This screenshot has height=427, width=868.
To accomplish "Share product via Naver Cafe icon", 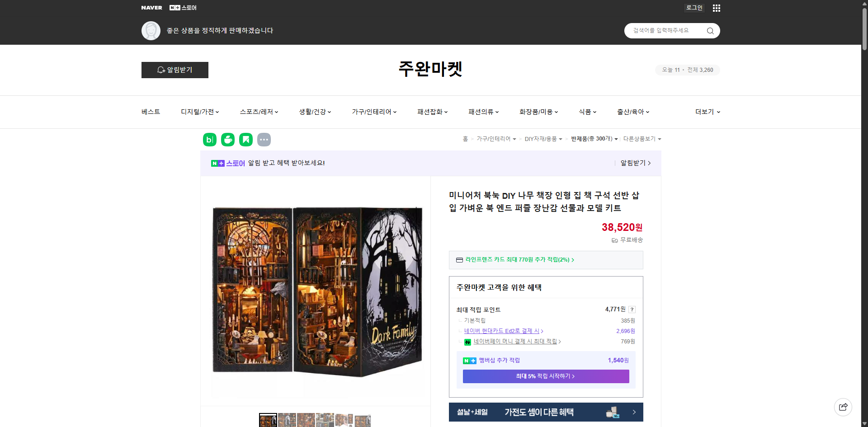I will [x=227, y=140].
